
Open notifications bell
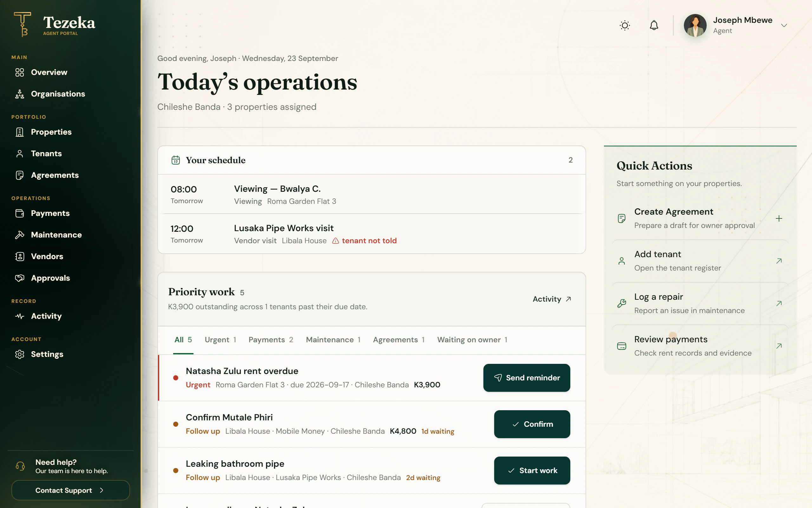coord(654,25)
